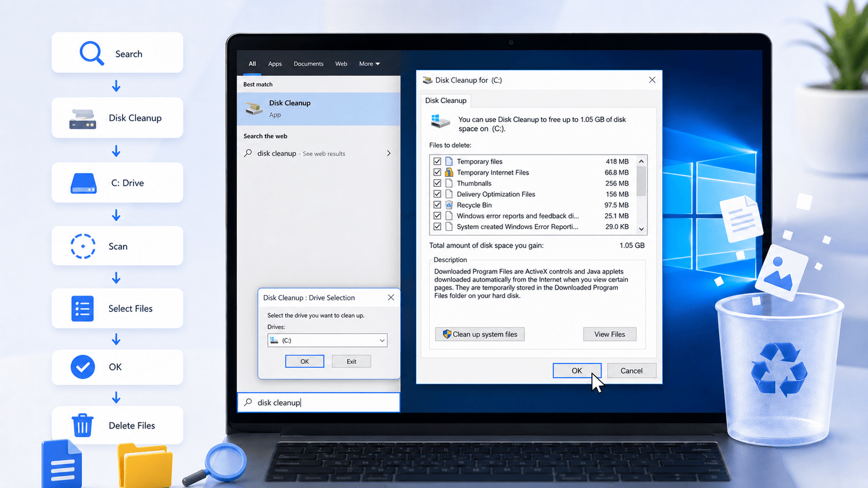
Task: Click 'Select the drive you want to clean up.' text
Action: click(316, 316)
